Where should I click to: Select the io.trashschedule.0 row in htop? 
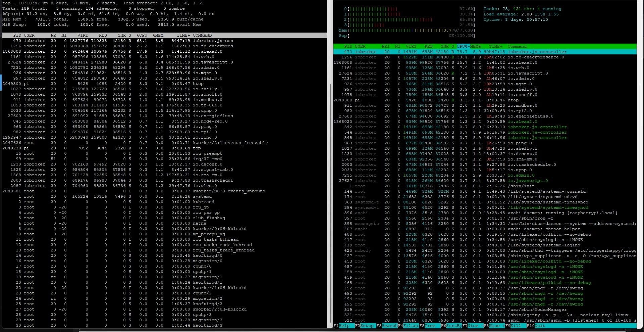(485, 164)
